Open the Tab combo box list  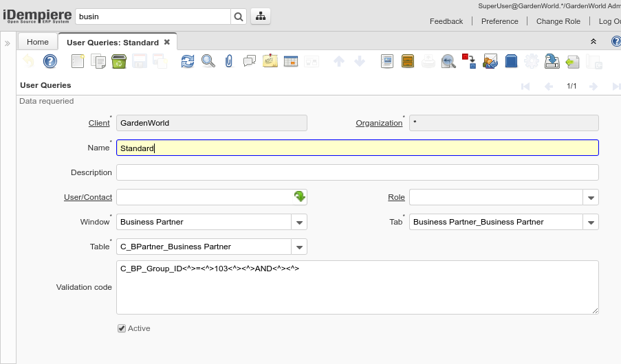tap(591, 222)
